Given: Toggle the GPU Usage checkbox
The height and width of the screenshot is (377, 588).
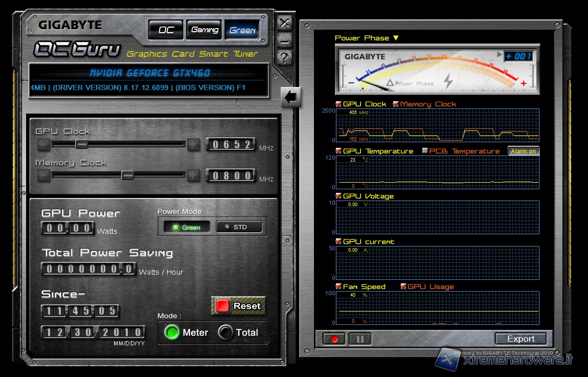Looking at the screenshot, I should pos(403,287).
